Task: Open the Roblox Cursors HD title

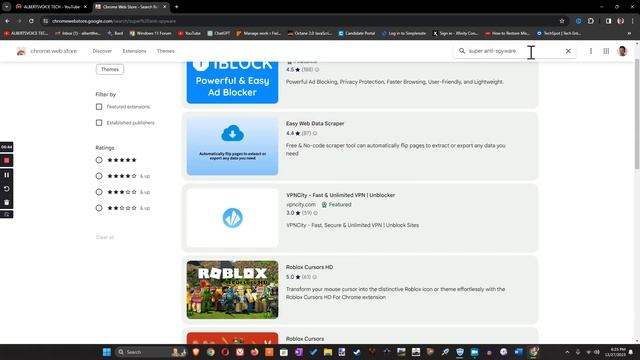Action: coord(309,267)
